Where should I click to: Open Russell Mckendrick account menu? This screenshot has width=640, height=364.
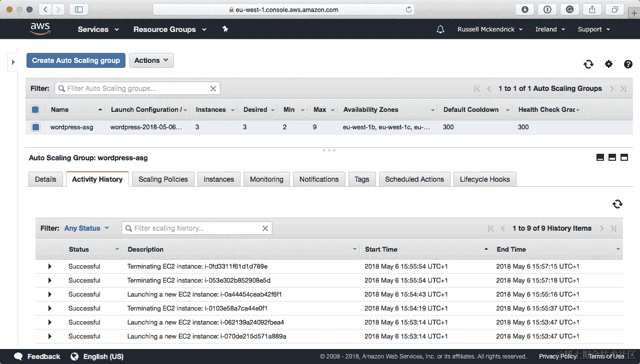490,29
